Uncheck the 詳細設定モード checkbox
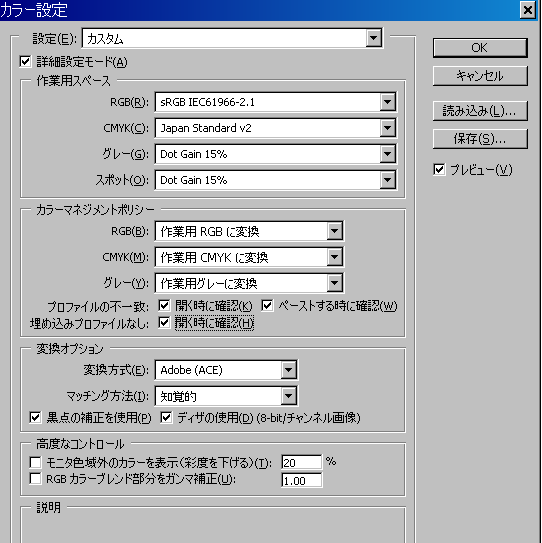 click(25, 62)
